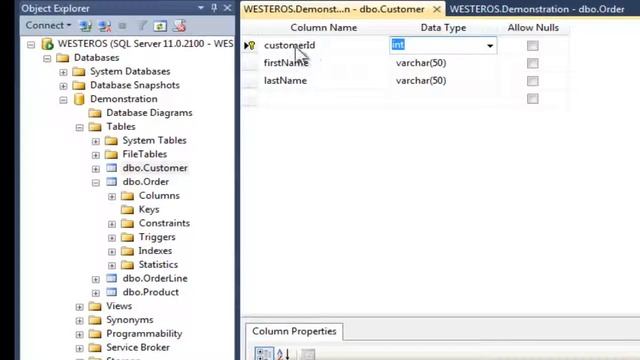Select the WESTEROS server icon
The height and width of the screenshot is (360, 640).
[48, 44]
